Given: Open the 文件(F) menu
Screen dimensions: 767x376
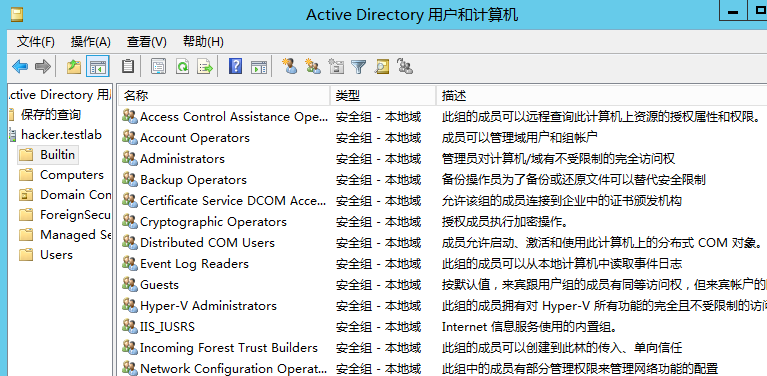Looking at the screenshot, I should point(36,42).
